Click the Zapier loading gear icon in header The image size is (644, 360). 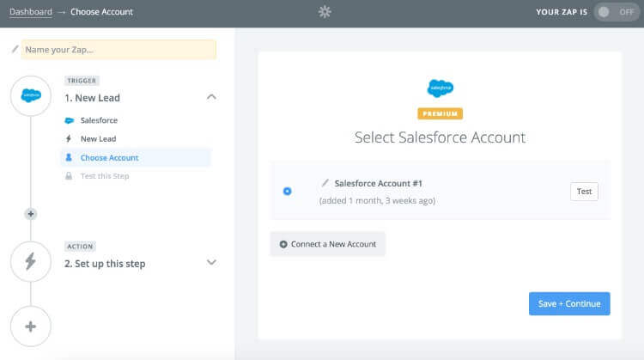[x=325, y=12]
